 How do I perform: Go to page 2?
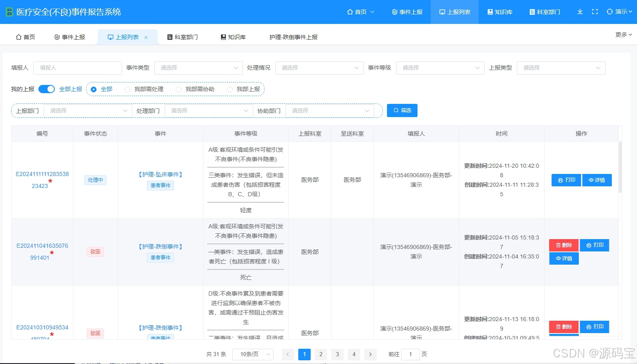(321, 354)
